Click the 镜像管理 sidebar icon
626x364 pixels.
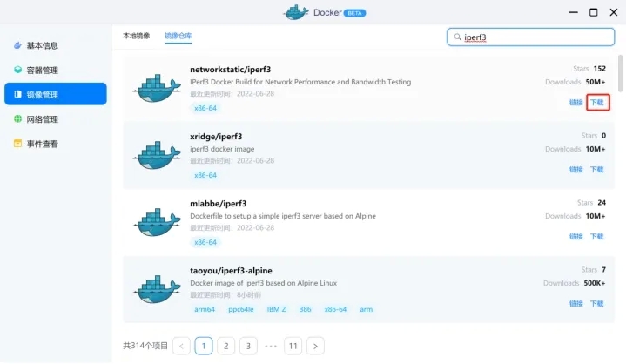pos(17,94)
